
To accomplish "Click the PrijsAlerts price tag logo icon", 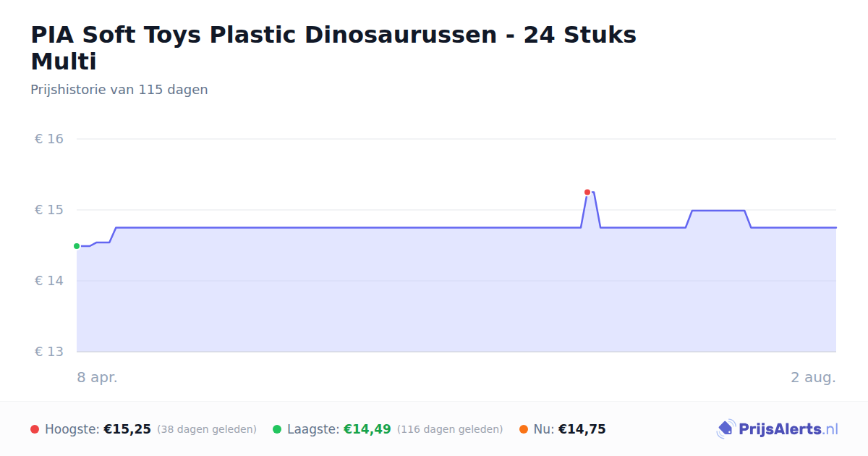I will tap(726, 429).
